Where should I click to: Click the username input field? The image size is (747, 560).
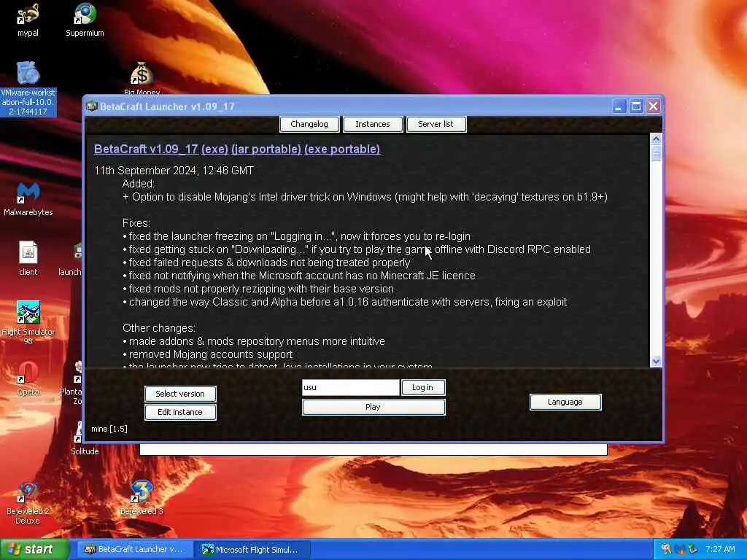coord(351,387)
